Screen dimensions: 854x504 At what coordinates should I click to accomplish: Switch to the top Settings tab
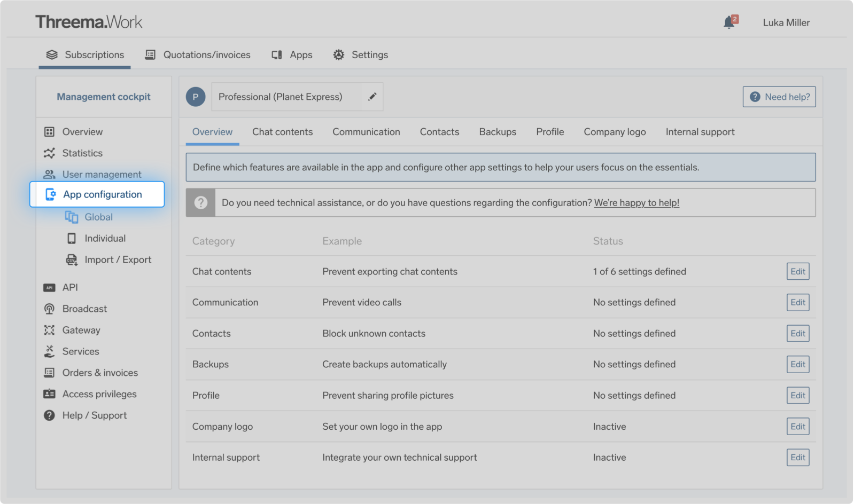tap(361, 54)
